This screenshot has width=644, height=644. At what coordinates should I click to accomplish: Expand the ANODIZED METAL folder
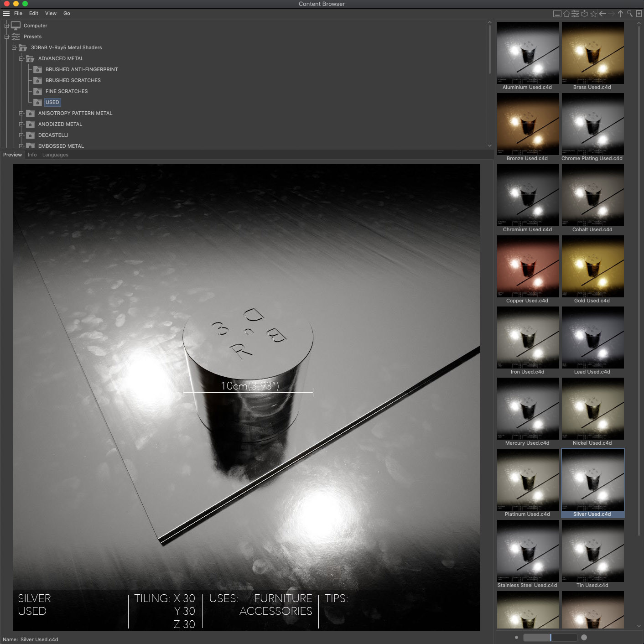[x=21, y=124]
